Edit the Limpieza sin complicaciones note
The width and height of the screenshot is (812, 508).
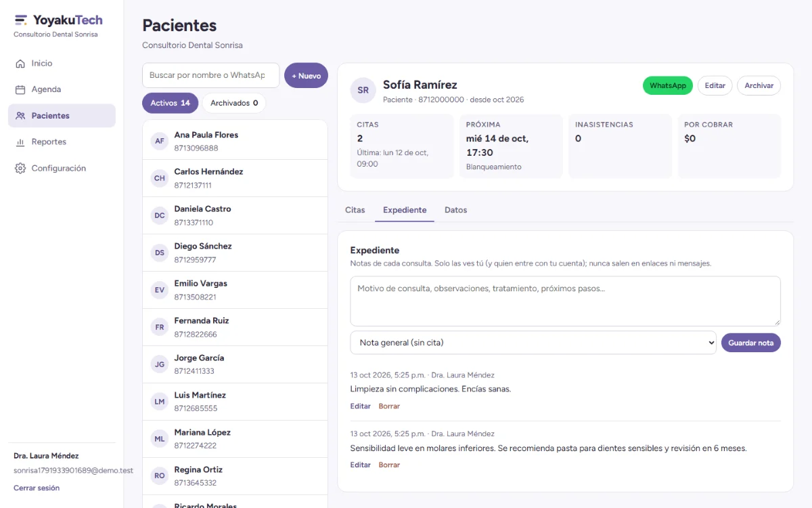coord(361,406)
